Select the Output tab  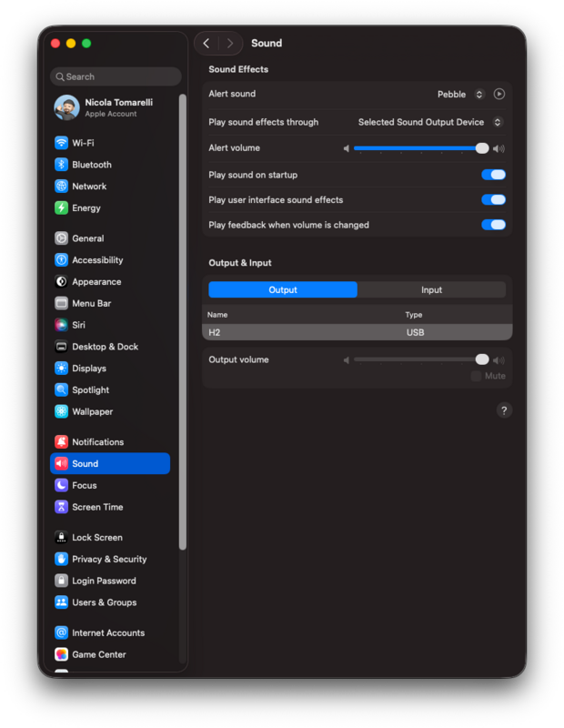tap(283, 290)
